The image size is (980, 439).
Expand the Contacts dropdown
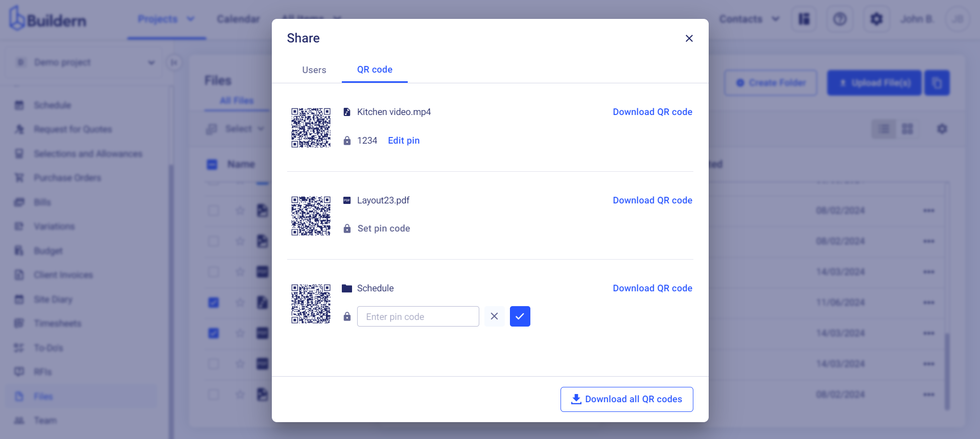749,19
